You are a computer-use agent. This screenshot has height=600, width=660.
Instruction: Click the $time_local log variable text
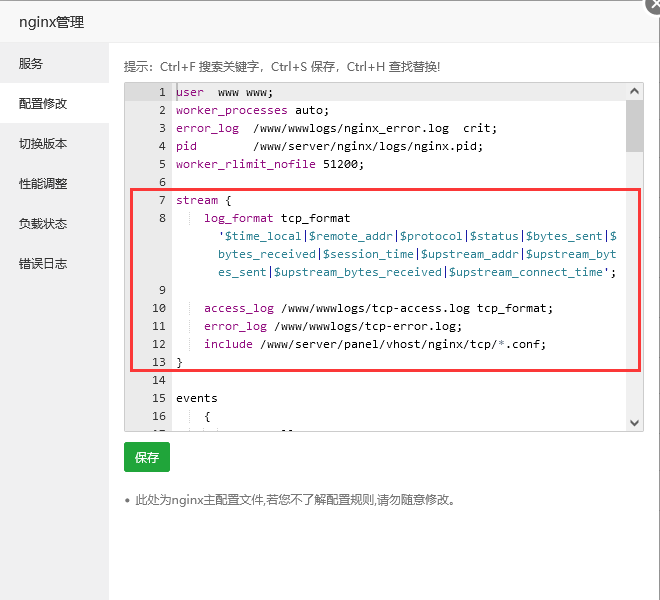point(263,236)
